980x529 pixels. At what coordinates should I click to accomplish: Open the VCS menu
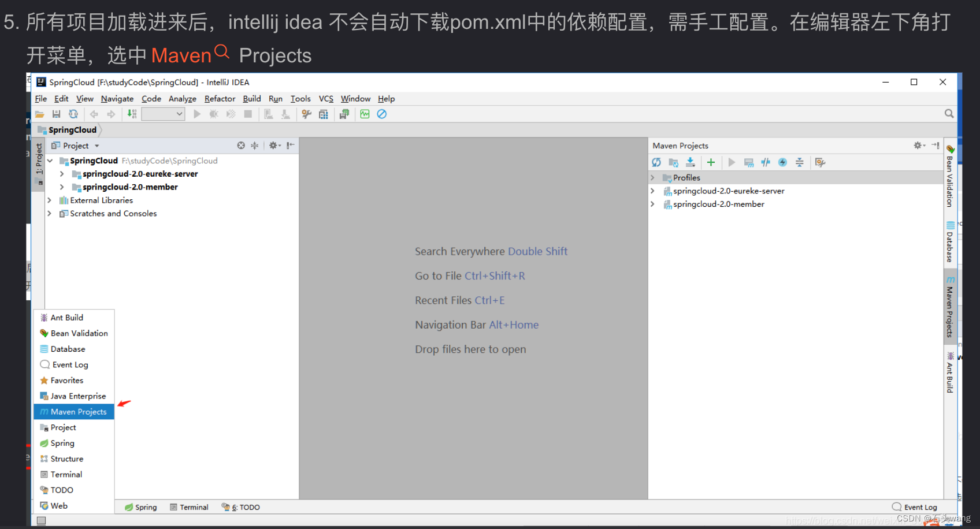tap(326, 99)
